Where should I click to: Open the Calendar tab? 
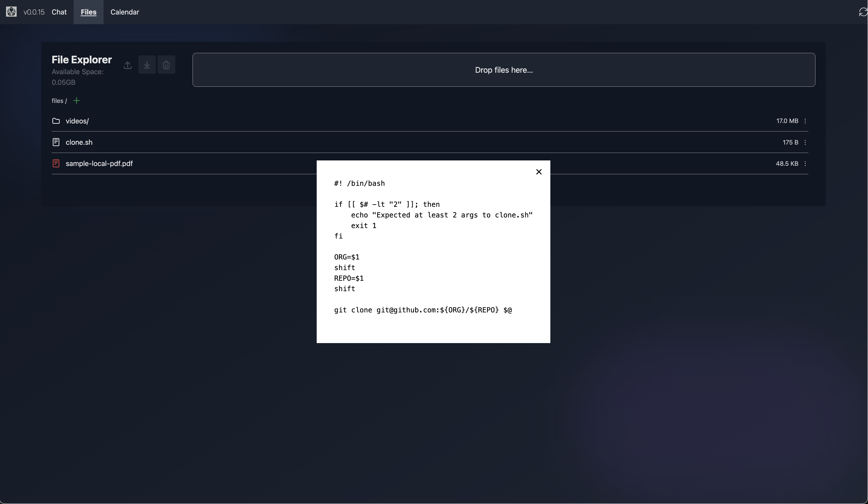coord(125,12)
